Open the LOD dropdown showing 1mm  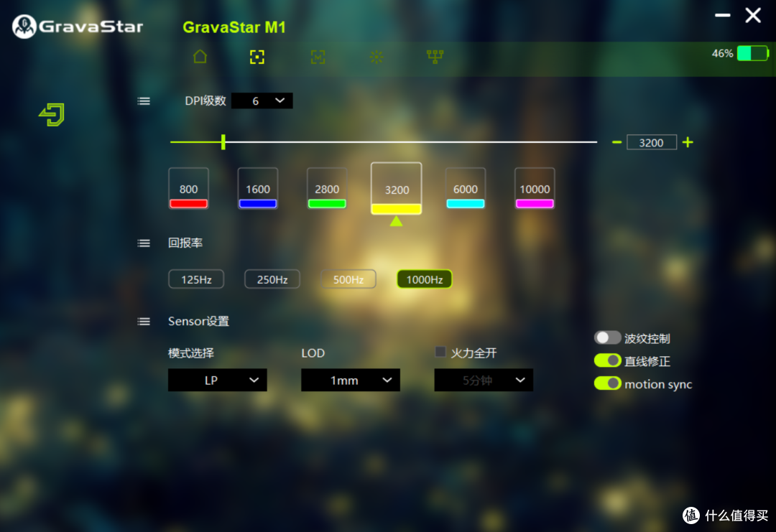tap(351, 381)
